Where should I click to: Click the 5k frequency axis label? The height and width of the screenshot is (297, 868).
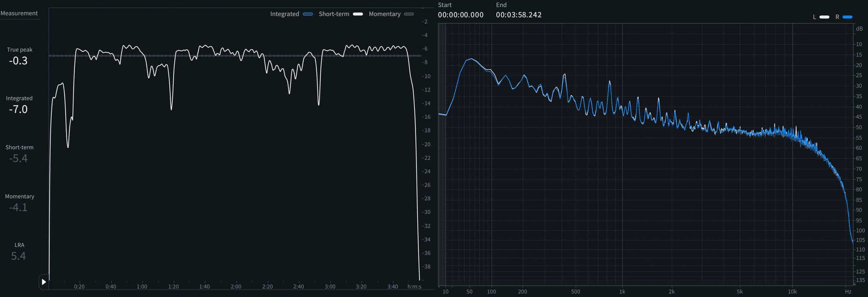pos(740,292)
